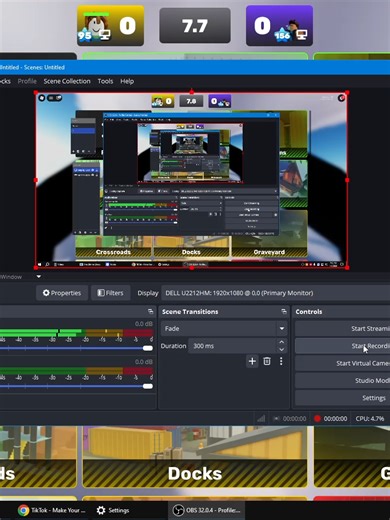Open the Tools menu
Image resolution: width=390 pixels, height=520 pixels.
tap(105, 81)
